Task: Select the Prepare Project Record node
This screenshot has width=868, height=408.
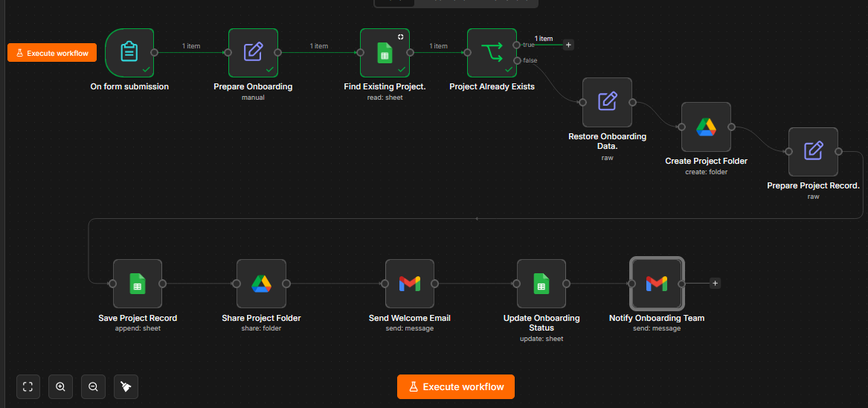Action: click(x=813, y=152)
